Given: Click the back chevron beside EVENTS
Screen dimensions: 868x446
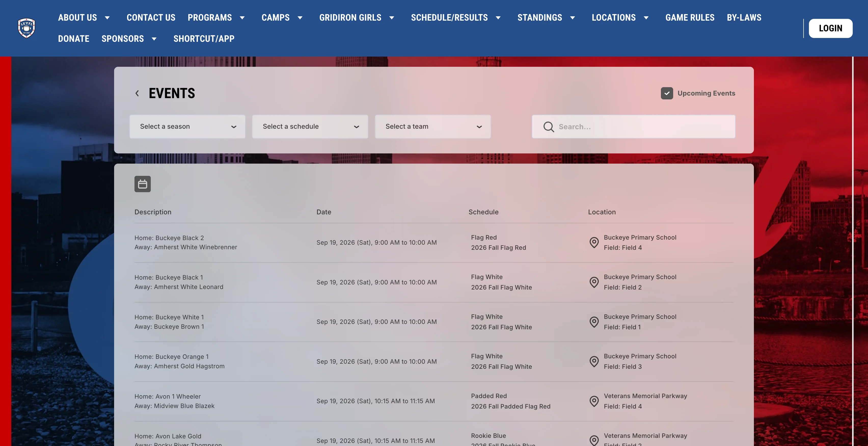Looking at the screenshot, I should coord(137,93).
